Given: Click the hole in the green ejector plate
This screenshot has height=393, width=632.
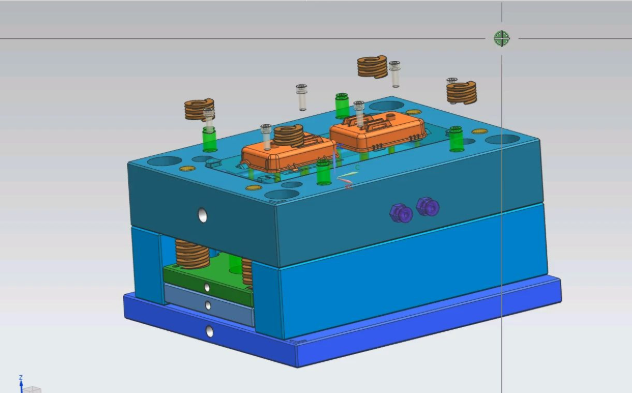Looking at the screenshot, I should coord(207,287).
